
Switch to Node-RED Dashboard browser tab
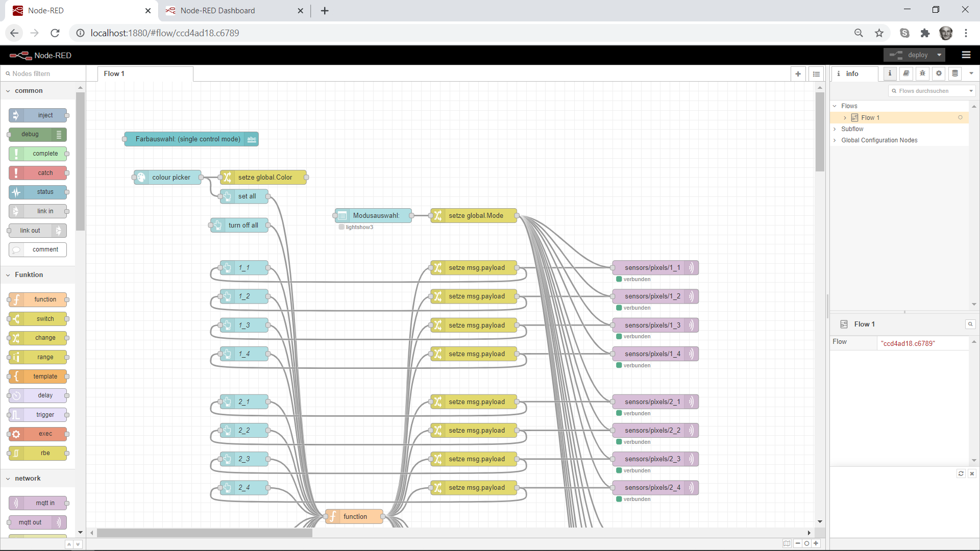(217, 11)
